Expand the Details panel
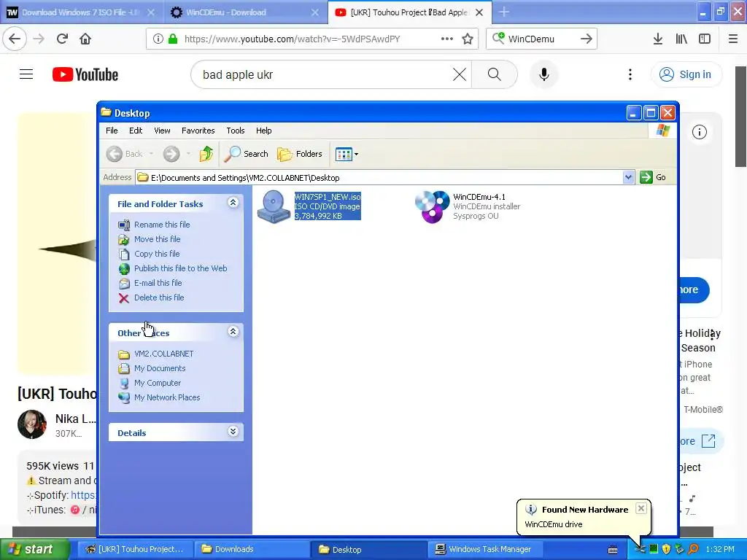747x560 pixels. pyautogui.click(x=233, y=432)
